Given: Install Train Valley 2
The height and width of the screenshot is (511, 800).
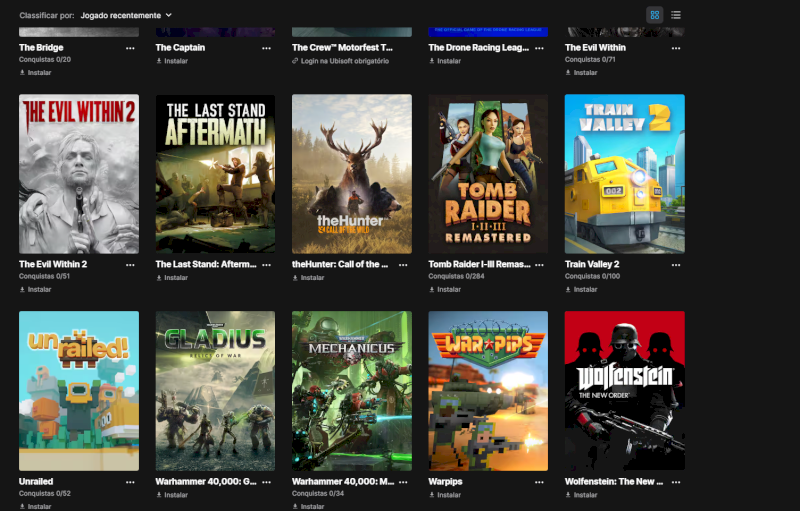Looking at the screenshot, I should (x=581, y=289).
